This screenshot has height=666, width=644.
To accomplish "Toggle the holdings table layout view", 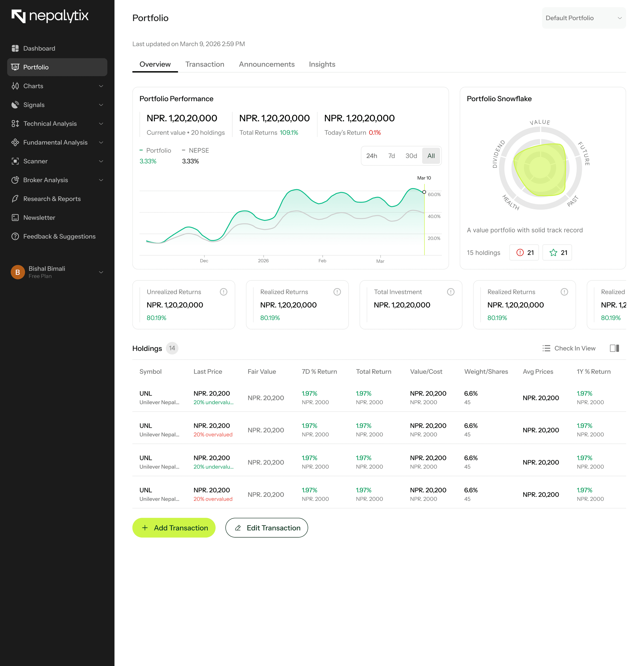I will [x=614, y=348].
